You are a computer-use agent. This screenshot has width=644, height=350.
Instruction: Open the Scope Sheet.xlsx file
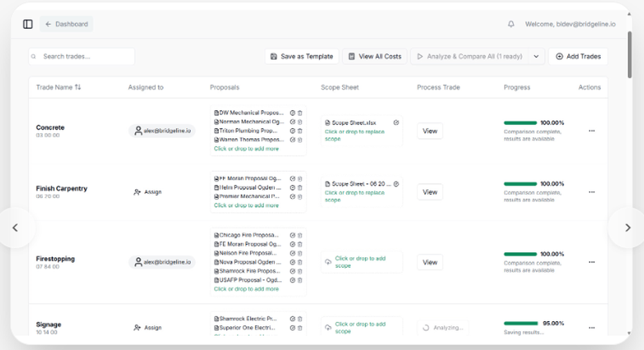click(x=350, y=123)
